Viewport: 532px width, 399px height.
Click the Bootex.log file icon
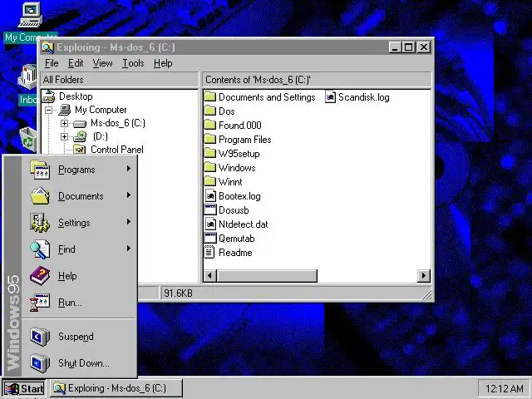(x=210, y=196)
